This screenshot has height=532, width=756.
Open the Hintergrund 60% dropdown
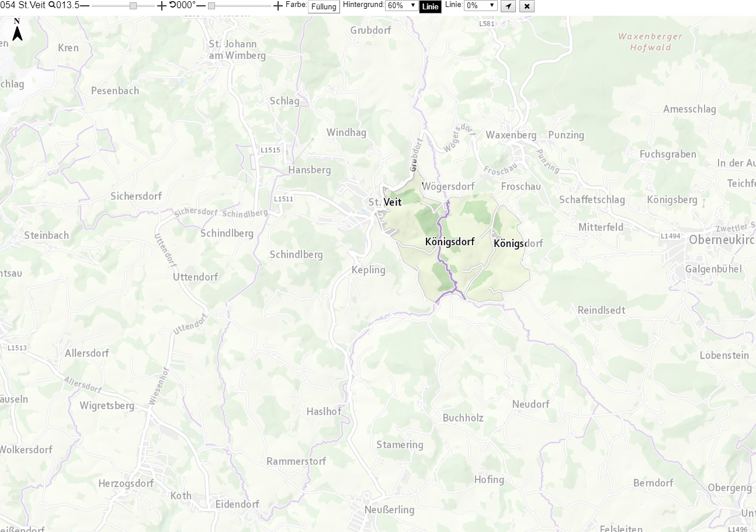(401, 6)
